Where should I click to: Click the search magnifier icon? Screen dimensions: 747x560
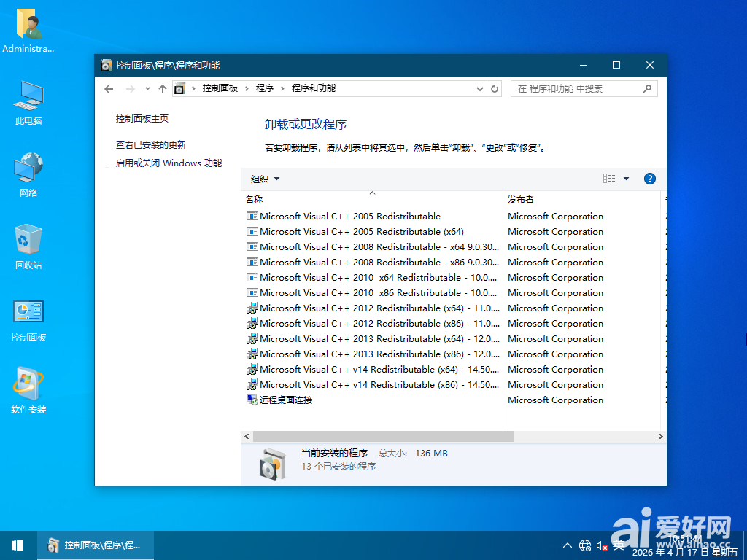[x=647, y=88]
